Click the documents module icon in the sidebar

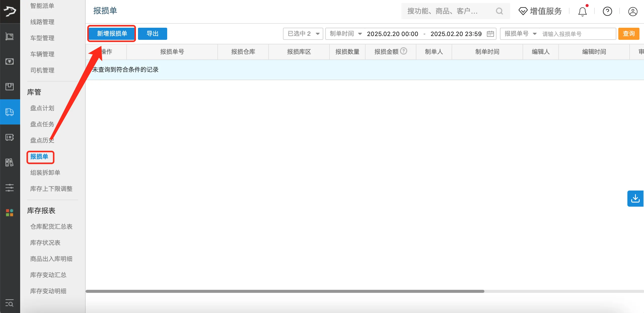[x=10, y=162]
